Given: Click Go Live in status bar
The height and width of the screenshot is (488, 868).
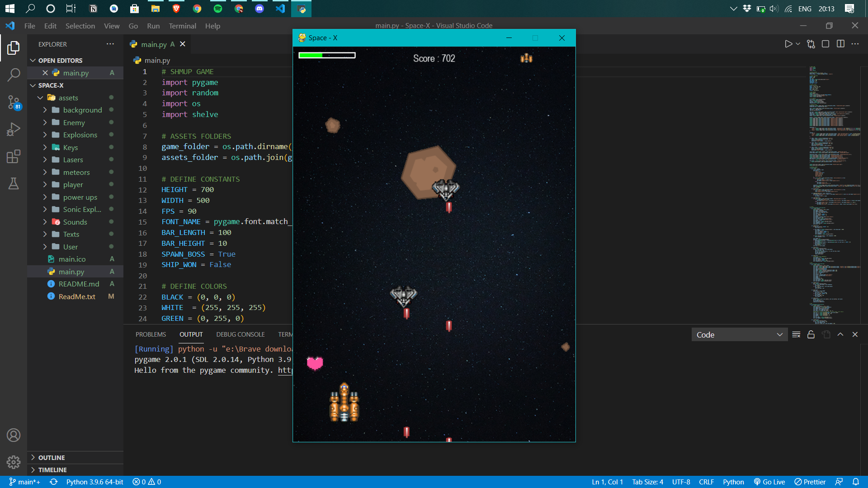Looking at the screenshot, I should (769, 482).
